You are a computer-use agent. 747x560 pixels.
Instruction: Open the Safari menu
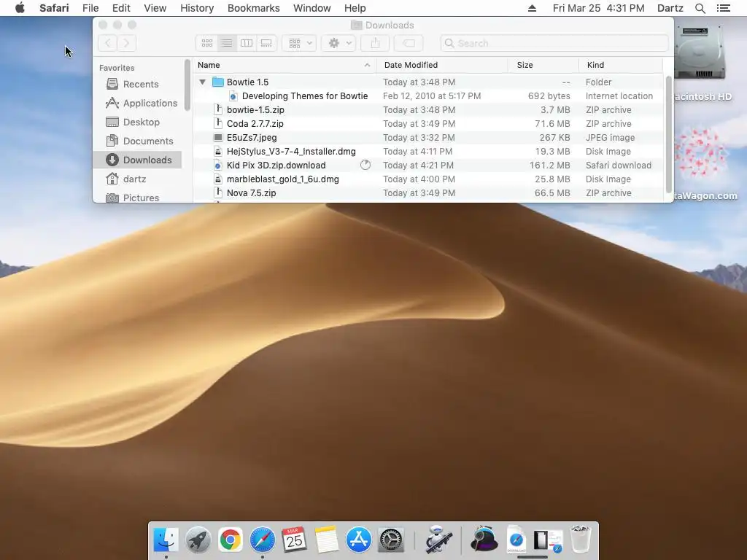pyautogui.click(x=54, y=8)
